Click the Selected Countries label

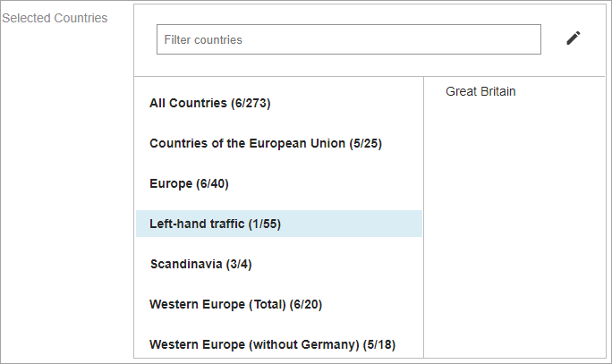(55, 18)
